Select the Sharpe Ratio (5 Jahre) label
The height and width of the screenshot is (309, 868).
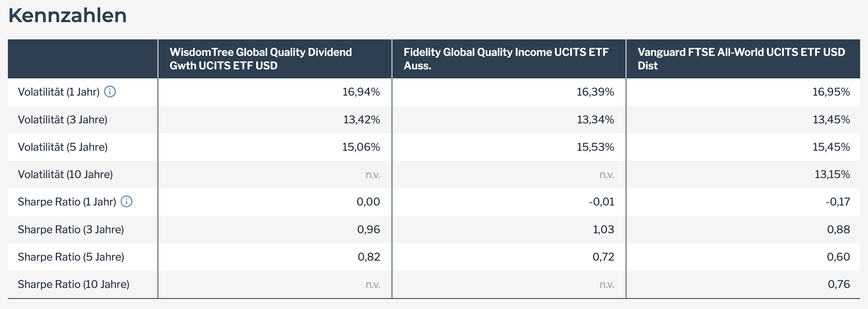pyautogui.click(x=71, y=257)
